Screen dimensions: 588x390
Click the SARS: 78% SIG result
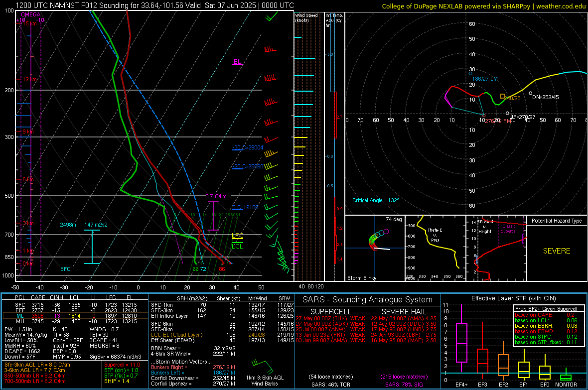[404, 385]
